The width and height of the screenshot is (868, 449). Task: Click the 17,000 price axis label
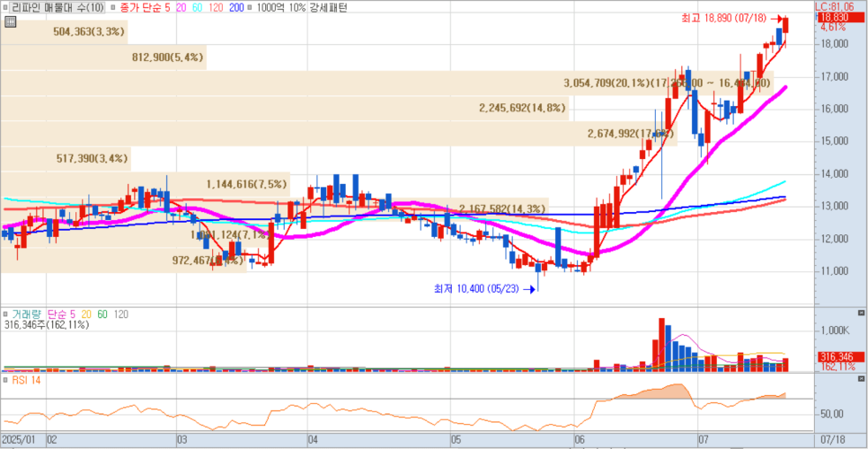(x=834, y=76)
